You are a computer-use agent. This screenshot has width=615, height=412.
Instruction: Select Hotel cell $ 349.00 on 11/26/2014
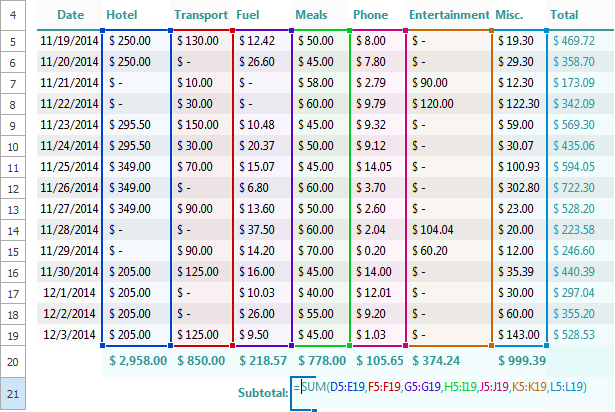130,188
